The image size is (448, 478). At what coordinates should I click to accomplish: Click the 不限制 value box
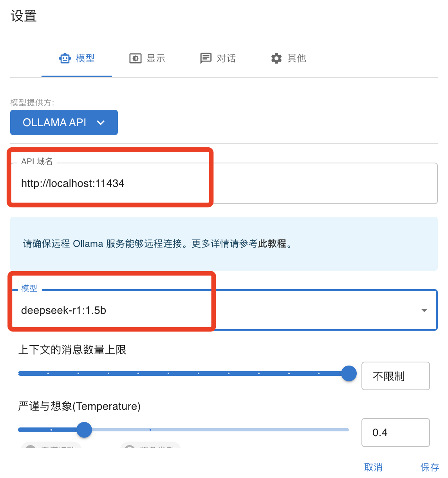point(396,376)
